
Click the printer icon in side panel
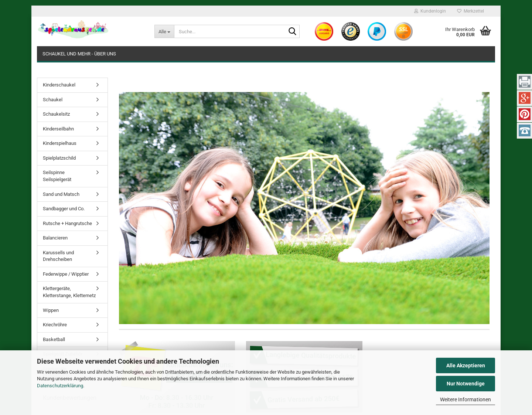[x=525, y=82]
